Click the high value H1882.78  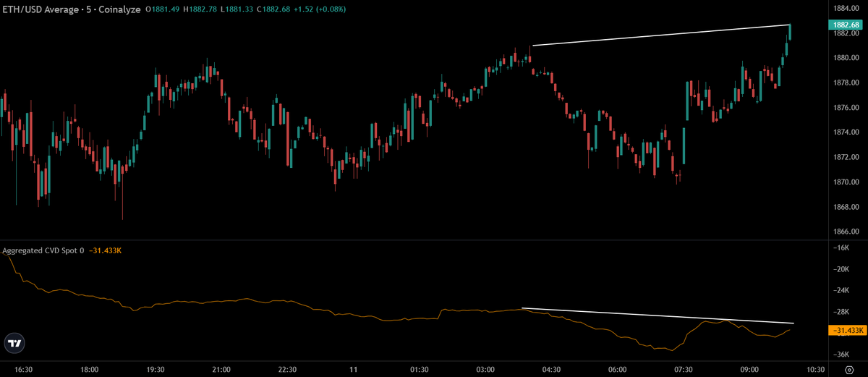[202, 9]
